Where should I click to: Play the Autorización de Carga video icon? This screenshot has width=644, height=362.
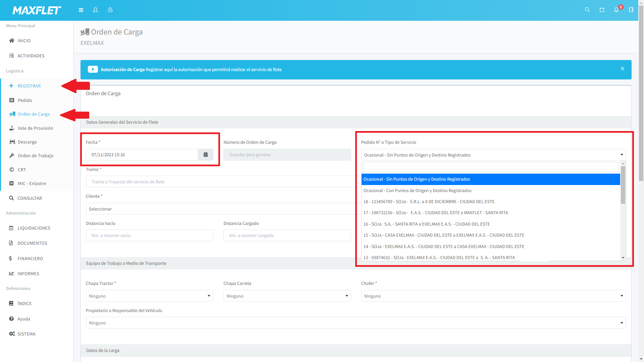[x=93, y=69]
